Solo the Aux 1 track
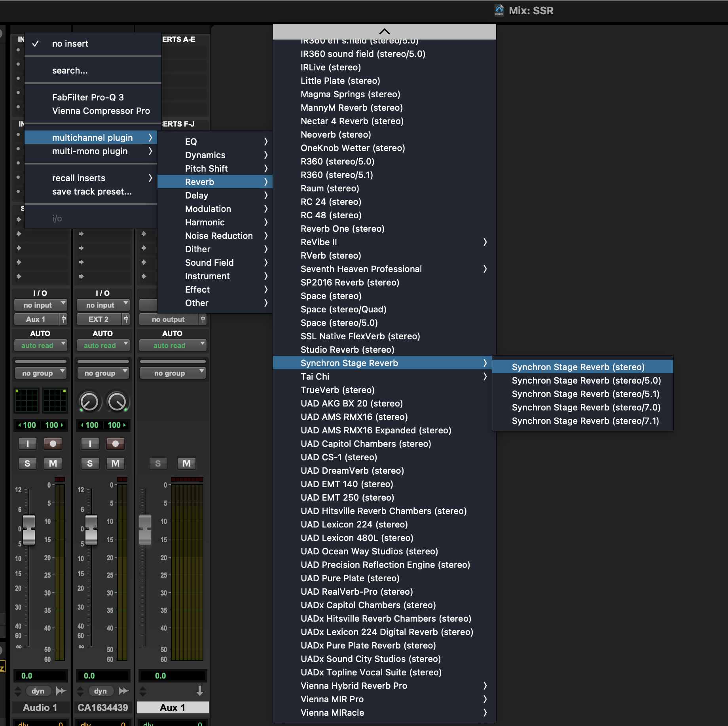This screenshot has height=726, width=728. (x=158, y=463)
